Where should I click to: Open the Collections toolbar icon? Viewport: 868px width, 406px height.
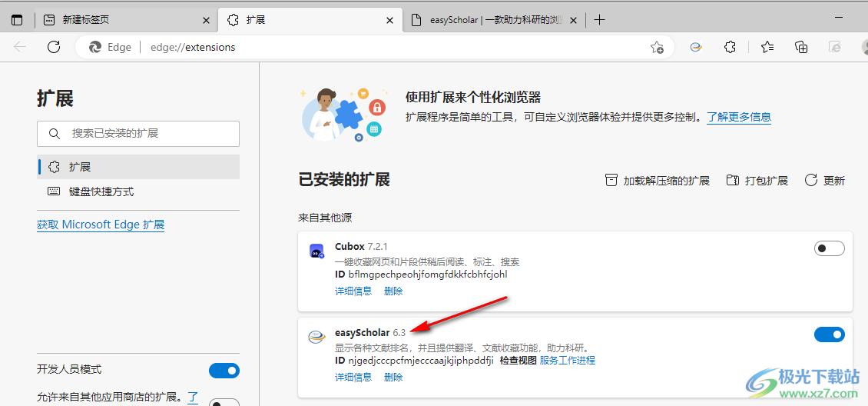point(802,48)
